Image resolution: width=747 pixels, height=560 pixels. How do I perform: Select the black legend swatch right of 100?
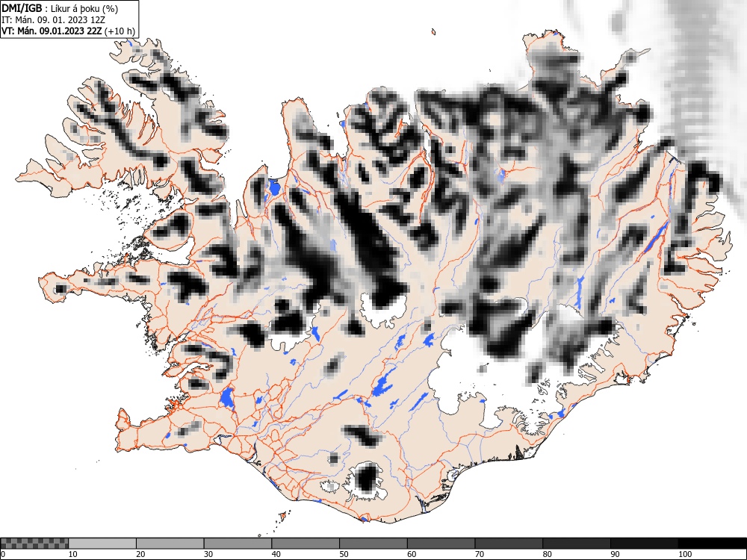point(712,544)
